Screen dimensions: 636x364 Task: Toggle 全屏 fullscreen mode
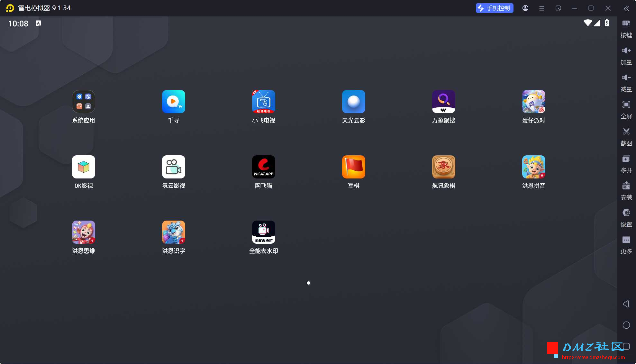coord(626,109)
